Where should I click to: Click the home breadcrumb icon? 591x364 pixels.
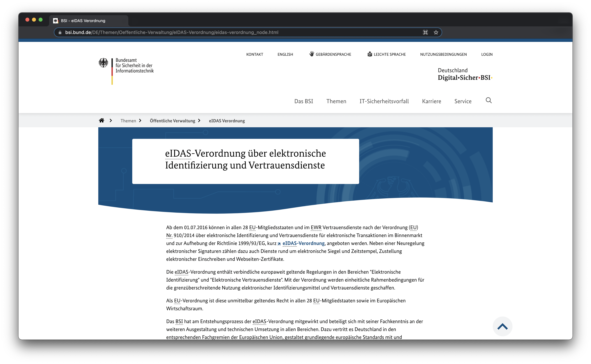coord(102,120)
